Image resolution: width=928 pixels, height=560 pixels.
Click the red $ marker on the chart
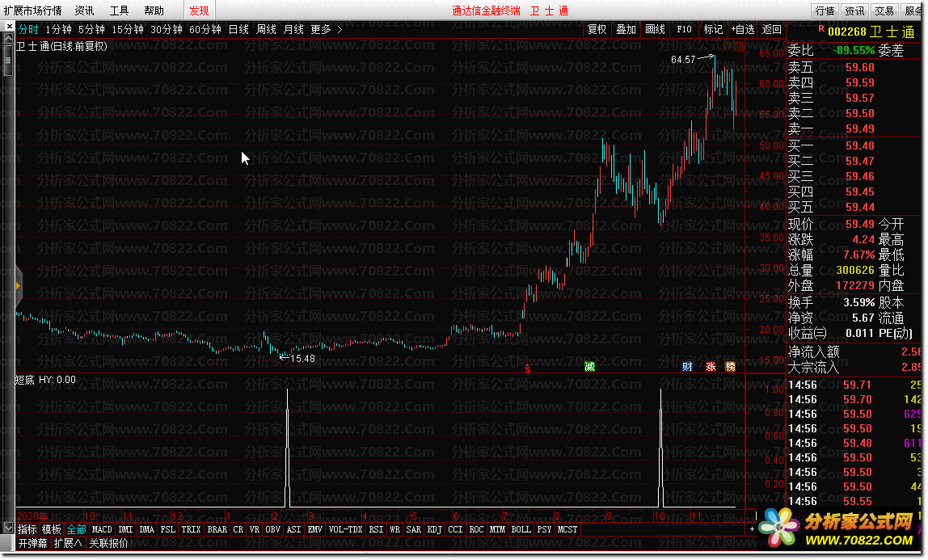(527, 368)
